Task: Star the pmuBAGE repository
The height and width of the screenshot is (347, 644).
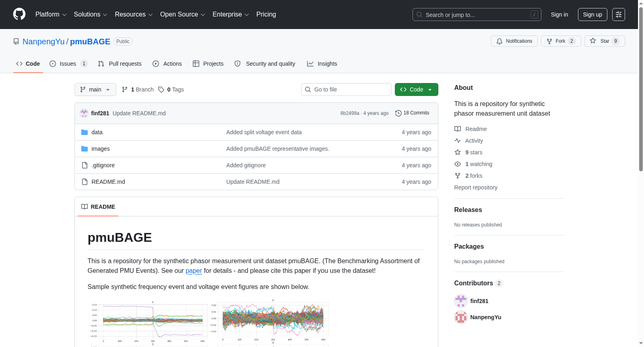Action: (x=605, y=41)
